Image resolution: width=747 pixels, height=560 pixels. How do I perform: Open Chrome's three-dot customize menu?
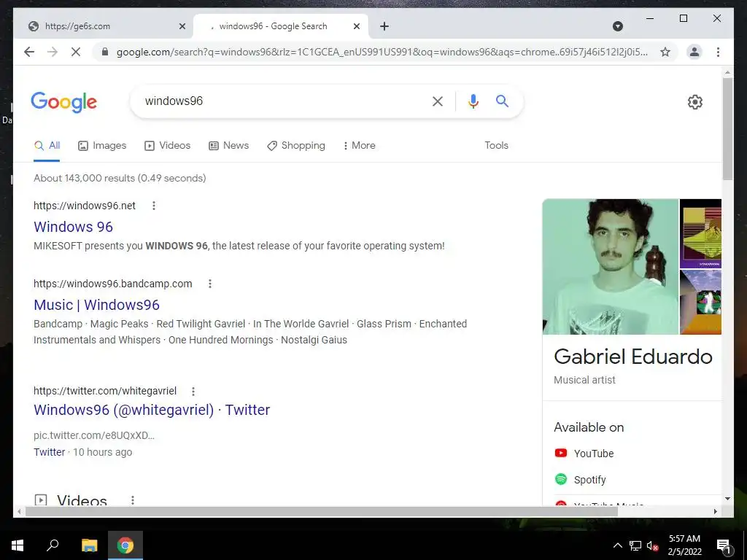point(718,52)
